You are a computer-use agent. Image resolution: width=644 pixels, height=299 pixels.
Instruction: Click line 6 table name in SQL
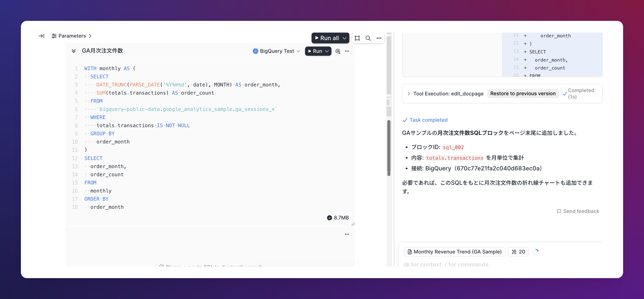(187, 109)
